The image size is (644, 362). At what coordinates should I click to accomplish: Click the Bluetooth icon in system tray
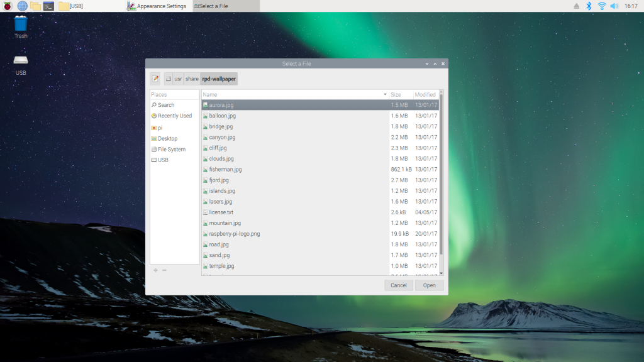(589, 6)
